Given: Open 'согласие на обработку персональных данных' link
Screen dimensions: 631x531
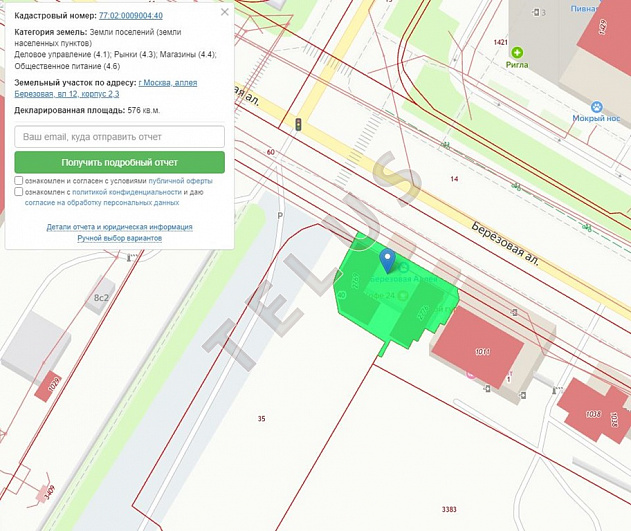Looking at the screenshot, I should point(102,203).
